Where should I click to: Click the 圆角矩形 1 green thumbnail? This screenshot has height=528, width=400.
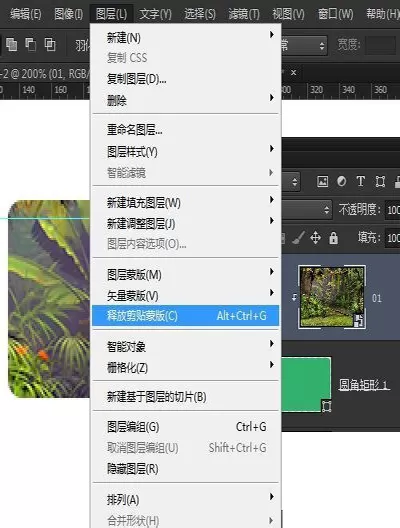[306, 384]
